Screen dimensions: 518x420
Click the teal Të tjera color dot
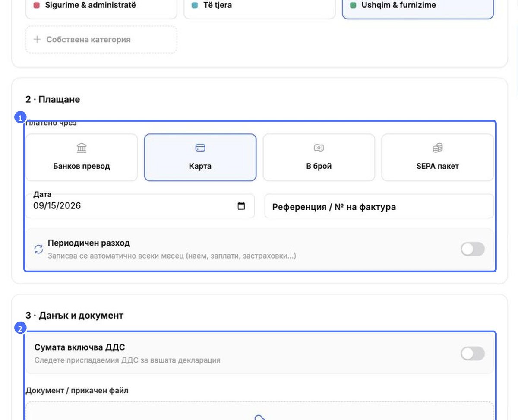(x=195, y=5)
